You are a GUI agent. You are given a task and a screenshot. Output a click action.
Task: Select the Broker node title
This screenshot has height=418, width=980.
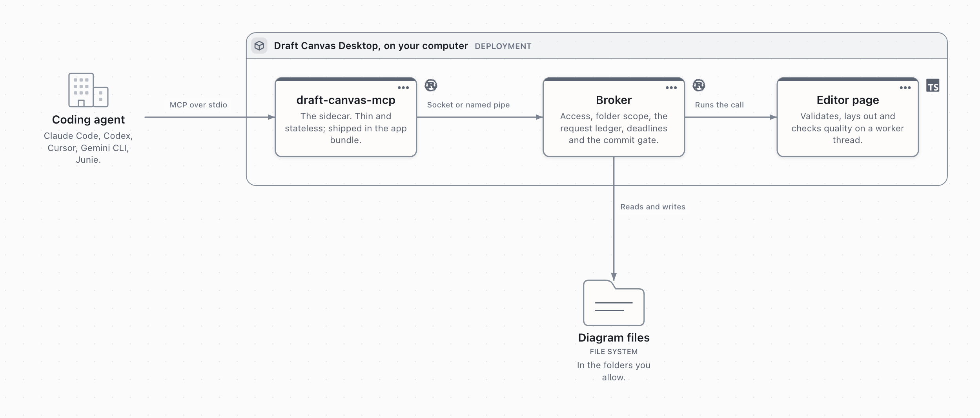[614, 100]
